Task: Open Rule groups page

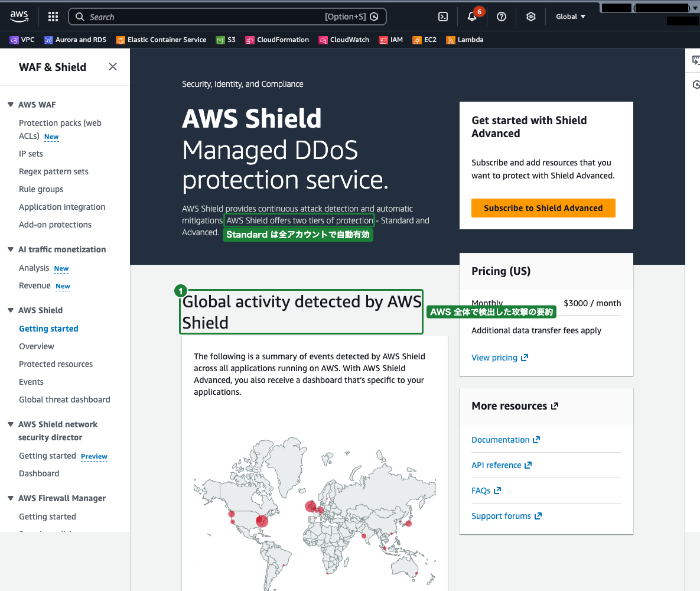Action: pos(41,189)
